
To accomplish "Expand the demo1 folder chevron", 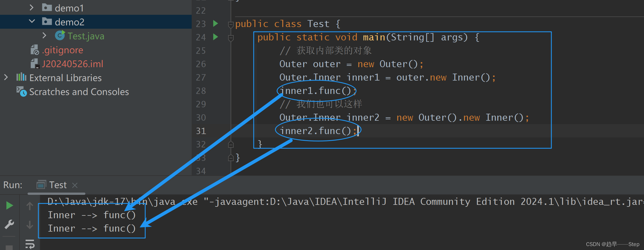I will coord(31,8).
